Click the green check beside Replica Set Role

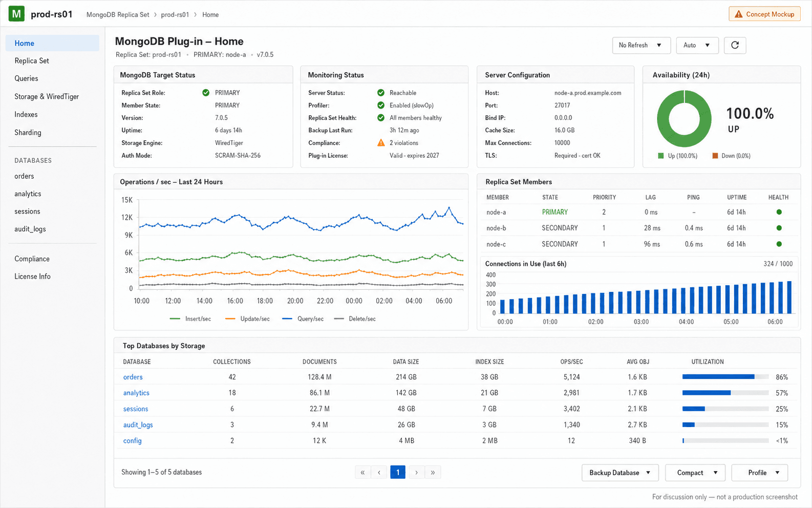[x=206, y=93]
